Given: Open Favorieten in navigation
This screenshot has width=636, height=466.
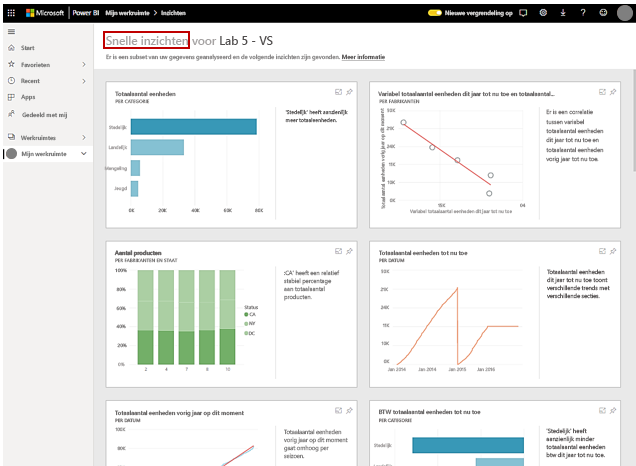Looking at the screenshot, I should [x=35, y=65].
